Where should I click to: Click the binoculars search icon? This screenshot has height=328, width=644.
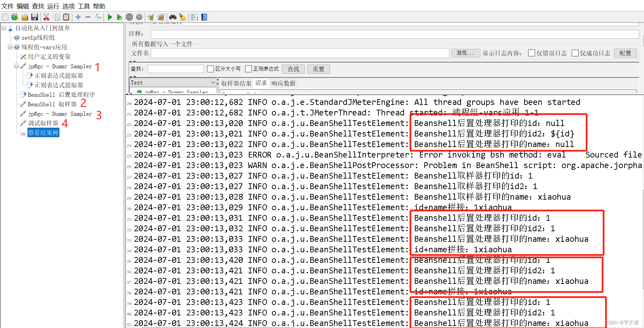click(x=173, y=17)
